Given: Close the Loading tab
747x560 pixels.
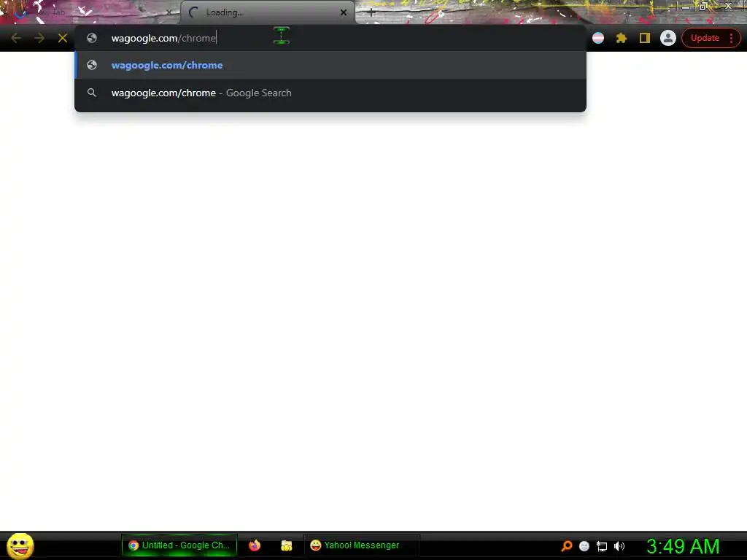Looking at the screenshot, I should 344,12.
